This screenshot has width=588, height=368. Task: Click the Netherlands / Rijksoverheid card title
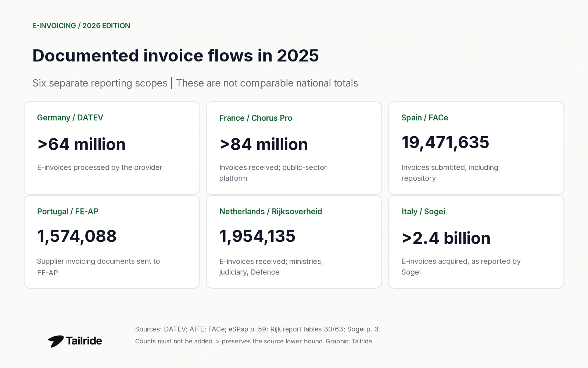click(271, 212)
